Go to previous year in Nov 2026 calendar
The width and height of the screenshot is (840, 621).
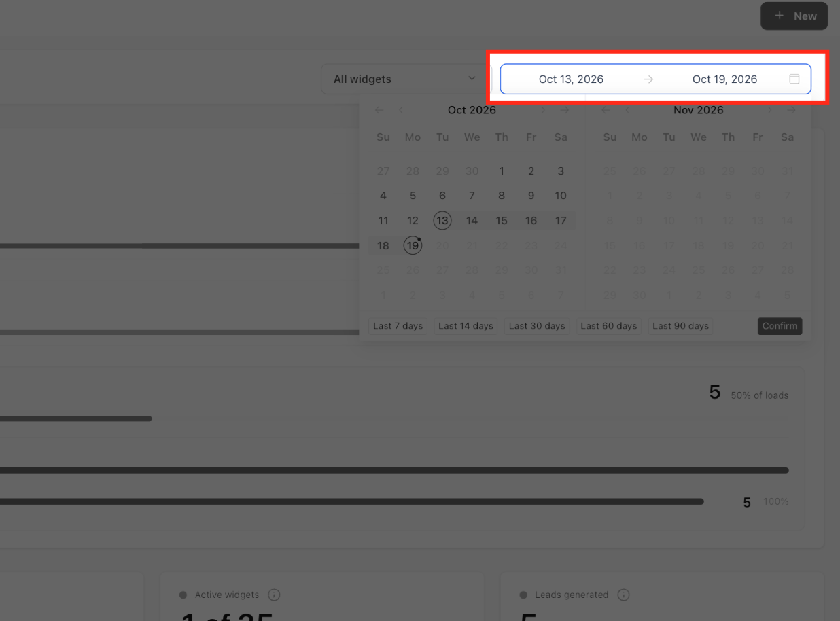(606, 110)
